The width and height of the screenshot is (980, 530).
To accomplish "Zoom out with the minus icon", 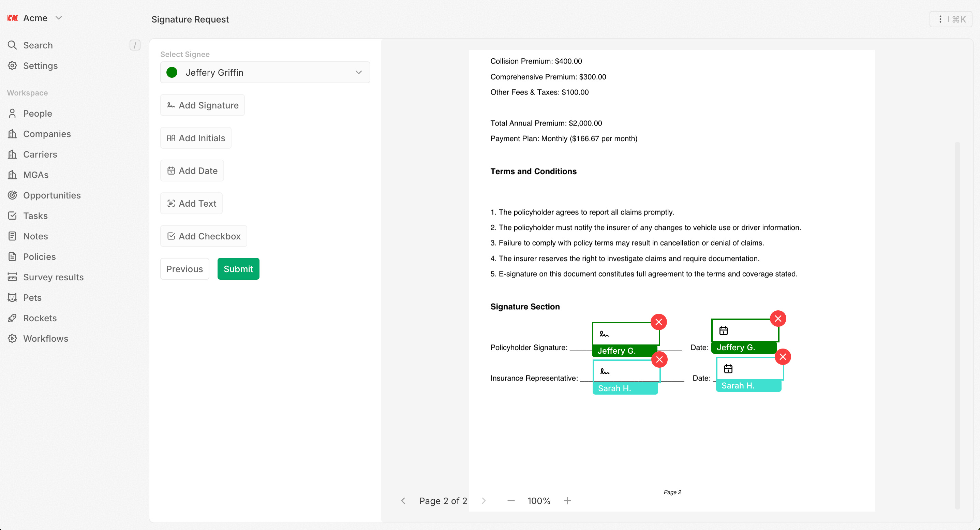I will tap(511, 501).
